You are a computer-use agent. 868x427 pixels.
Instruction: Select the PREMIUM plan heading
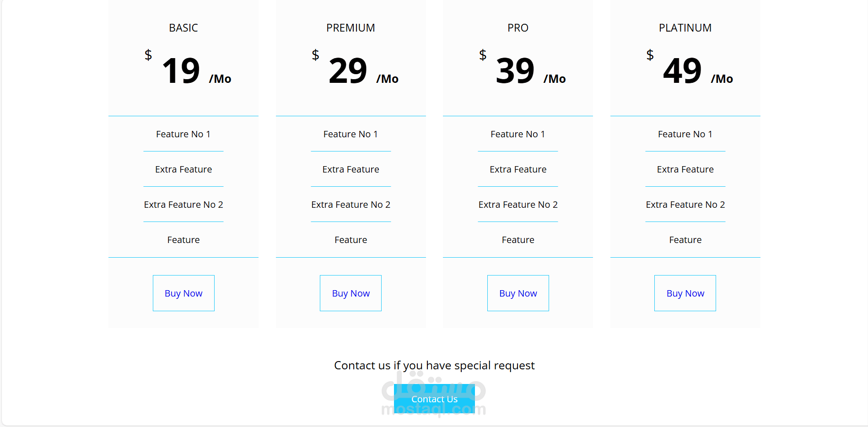point(350,28)
